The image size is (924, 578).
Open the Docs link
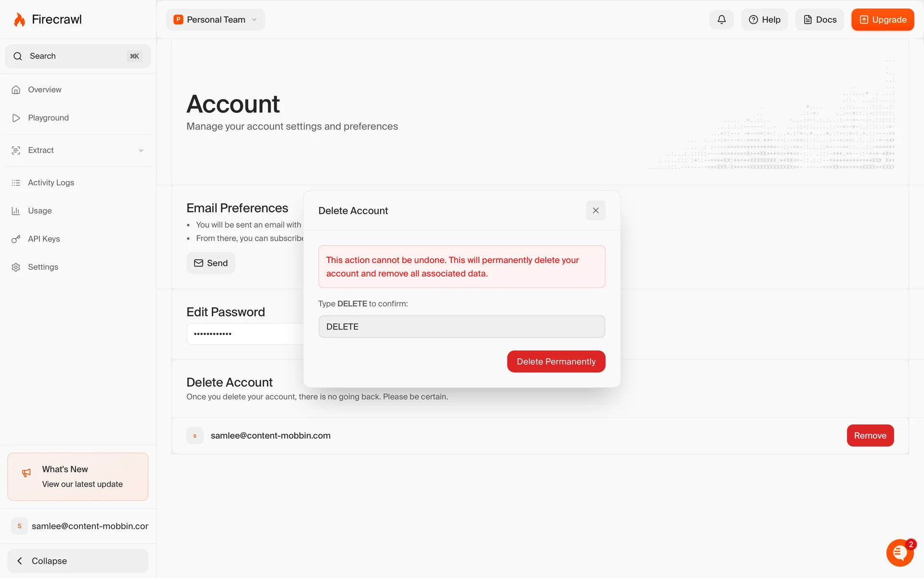click(819, 20)
